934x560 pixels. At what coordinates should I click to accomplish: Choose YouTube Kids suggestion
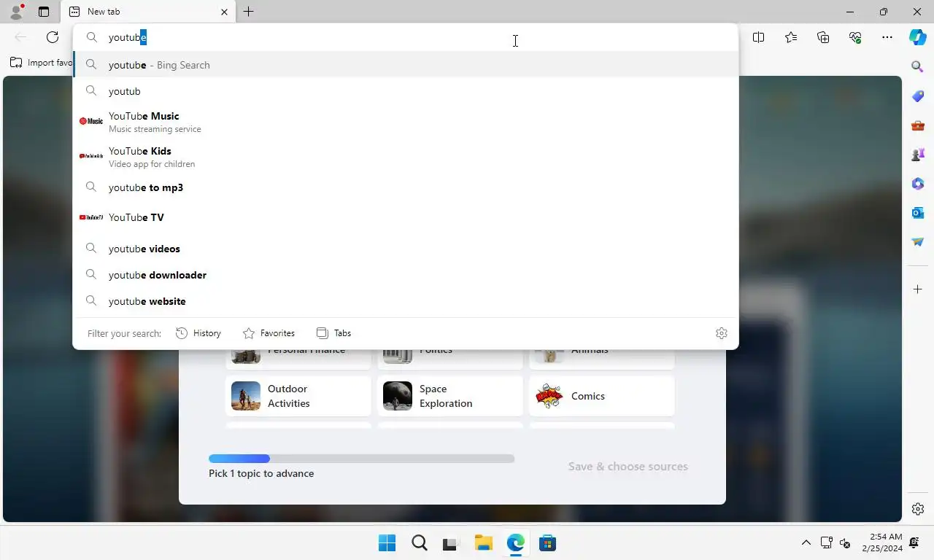406,156
